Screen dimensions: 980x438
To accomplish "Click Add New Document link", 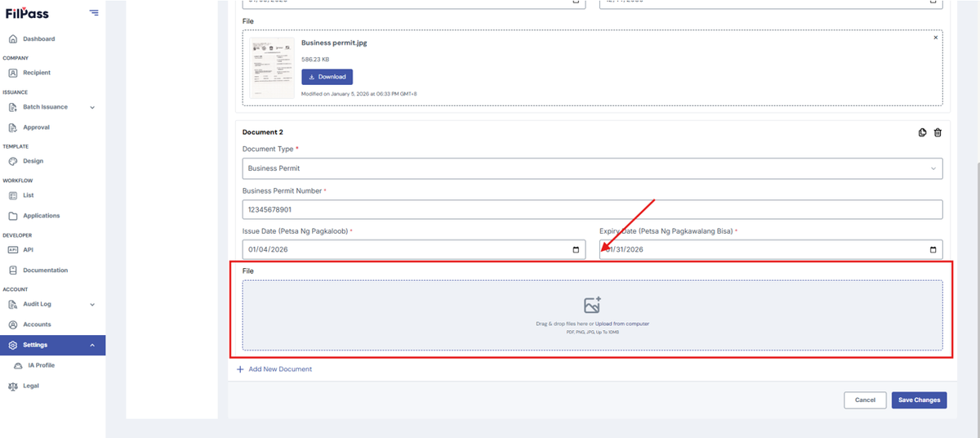I will pyautogui.click(x=274, y=369).
